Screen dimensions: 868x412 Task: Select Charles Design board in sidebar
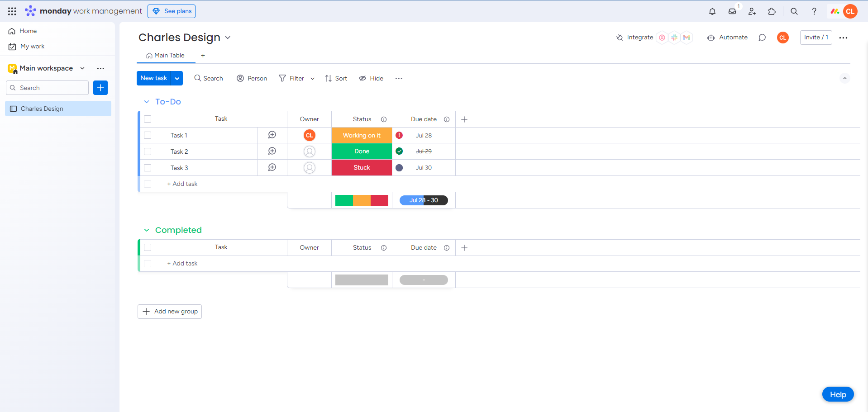click(58, 109)
